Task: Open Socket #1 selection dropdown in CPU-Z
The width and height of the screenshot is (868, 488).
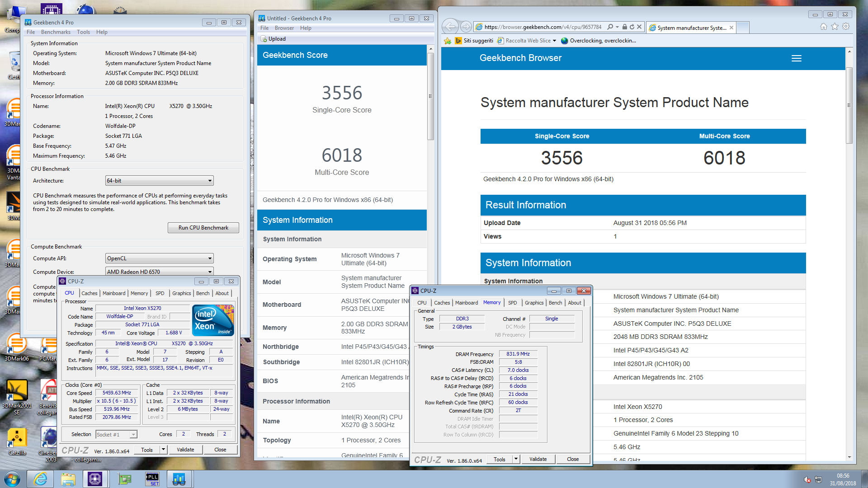Action: (116, 434)
